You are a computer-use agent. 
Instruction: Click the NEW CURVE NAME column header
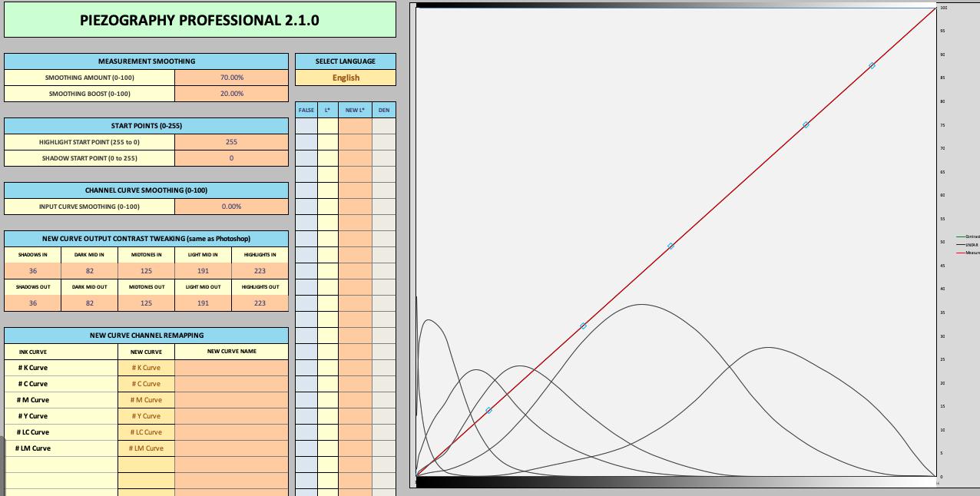coord(232,352)
